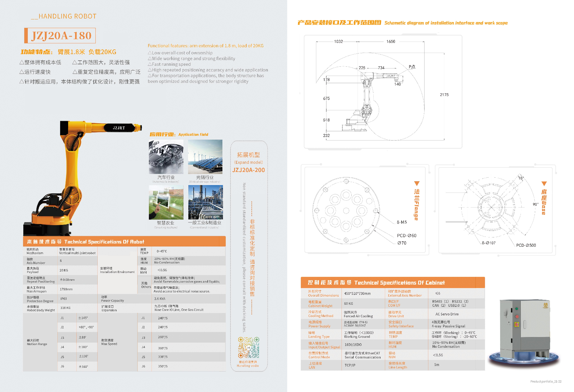Click the JZJ20A-180 model title box
This screenshot has width=574, height=392.
click(x=60, y=36)
